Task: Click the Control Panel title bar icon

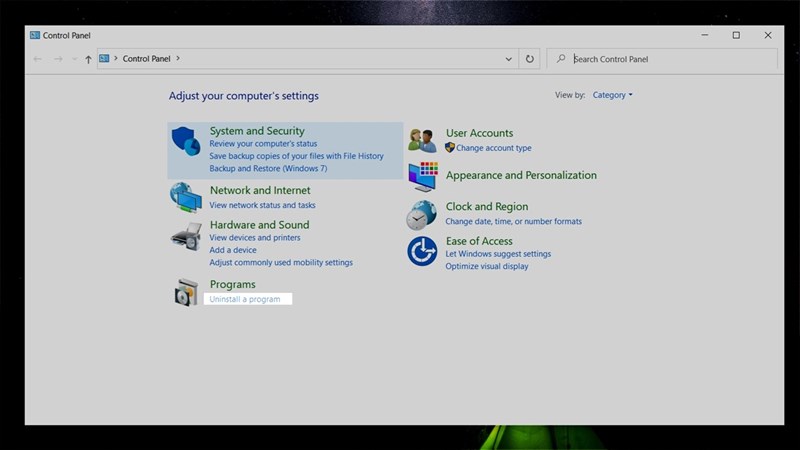Action: pyautogui.click(x=35, y=35)
